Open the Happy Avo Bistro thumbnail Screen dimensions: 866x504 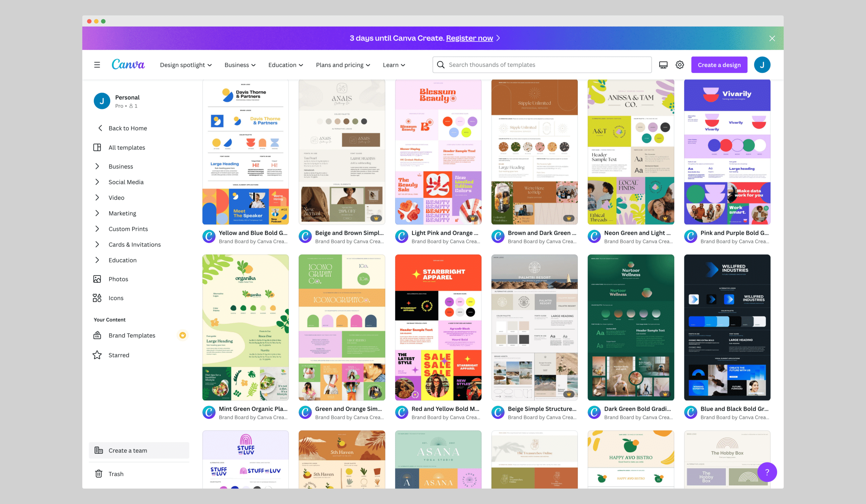[x=631, y=459]
